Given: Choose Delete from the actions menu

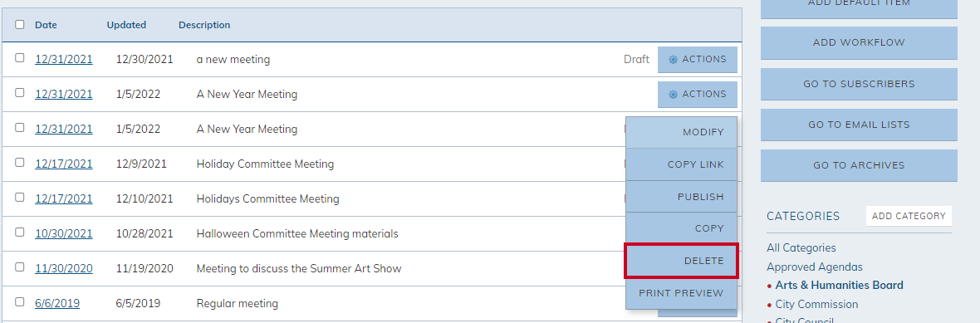Looking at the screenshot, I should pyautogui.click(x=681, y=261).
